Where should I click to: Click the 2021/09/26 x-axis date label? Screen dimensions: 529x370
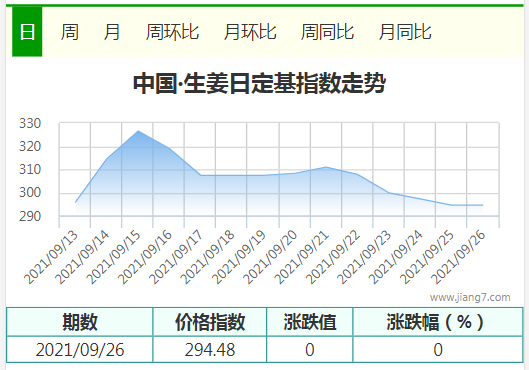[x=458, y=257]
